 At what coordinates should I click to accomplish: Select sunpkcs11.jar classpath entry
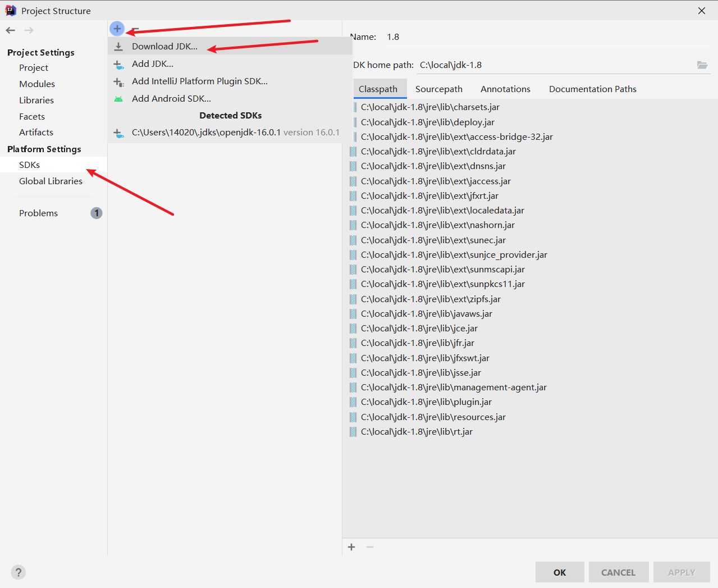[x=443, y=284]
